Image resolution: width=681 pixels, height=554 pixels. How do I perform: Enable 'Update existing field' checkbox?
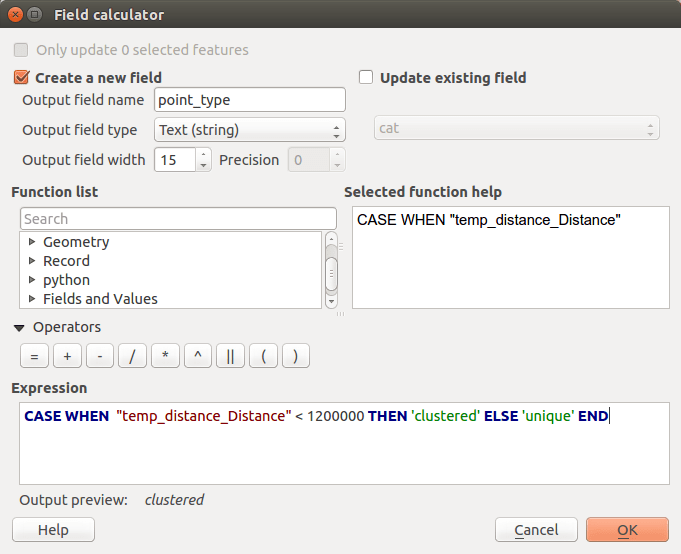pos(366,77)
